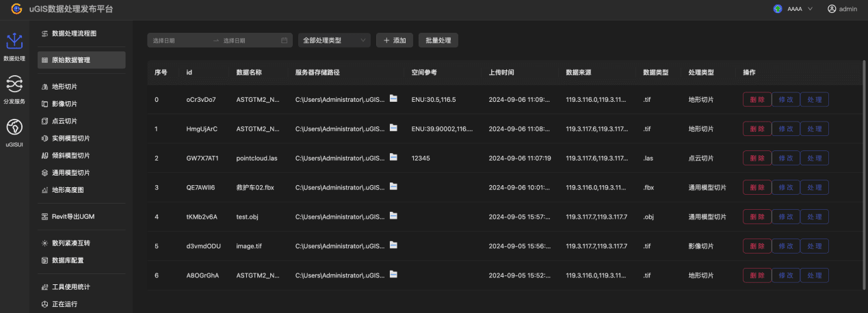Click the uGIS logo icon
This screenshot has width=868, height=313.
(16, 9)
